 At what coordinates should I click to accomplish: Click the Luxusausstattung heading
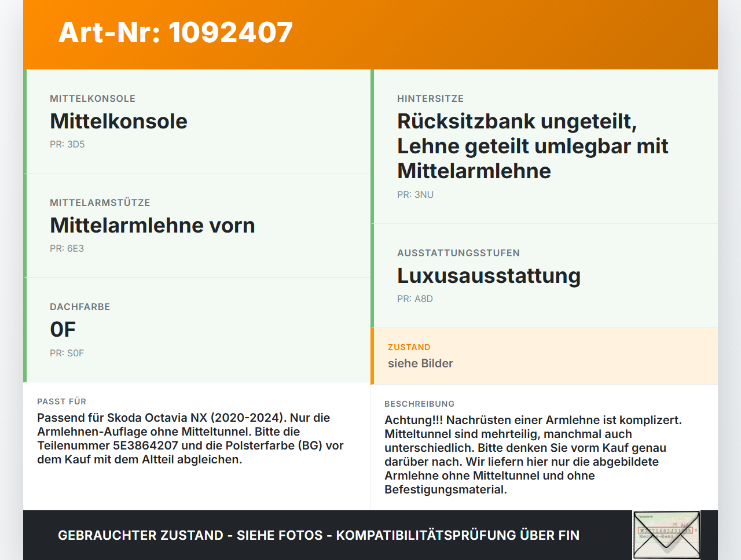click(x=489, y=275)
